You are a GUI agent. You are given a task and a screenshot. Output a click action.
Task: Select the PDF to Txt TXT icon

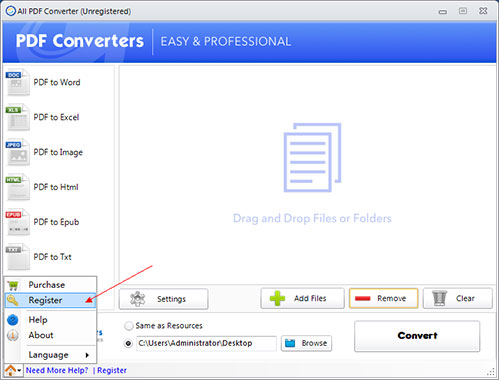[18, 257]
